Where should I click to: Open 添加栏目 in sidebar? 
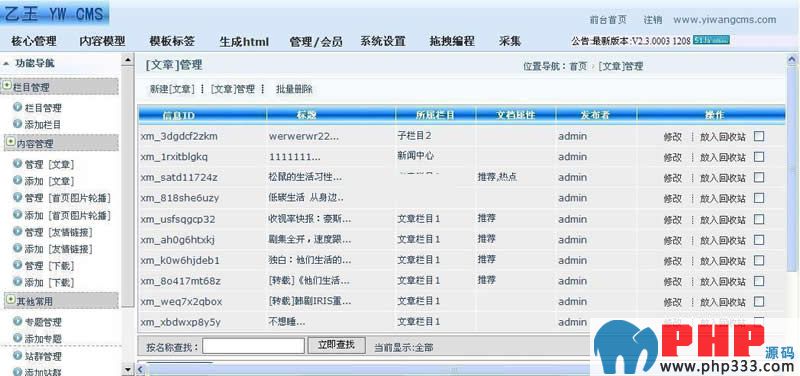[x=43, y=124]
